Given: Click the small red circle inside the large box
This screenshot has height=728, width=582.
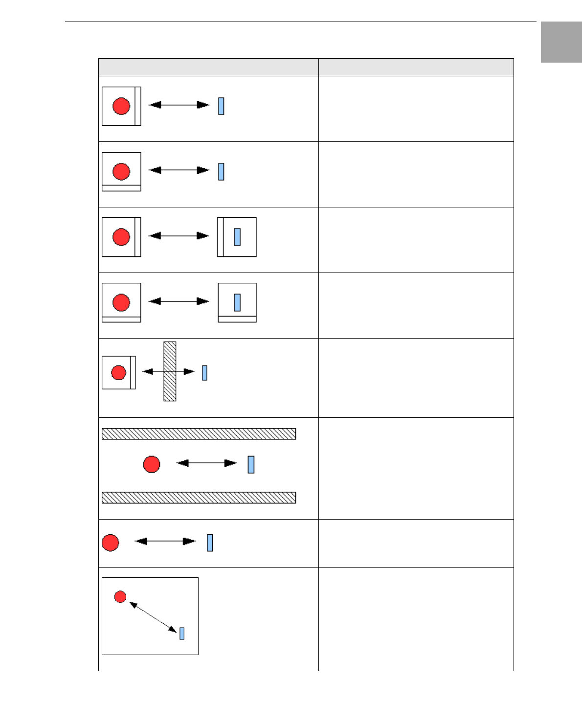Looking at the screenshot, I should [x=120, y=597].
